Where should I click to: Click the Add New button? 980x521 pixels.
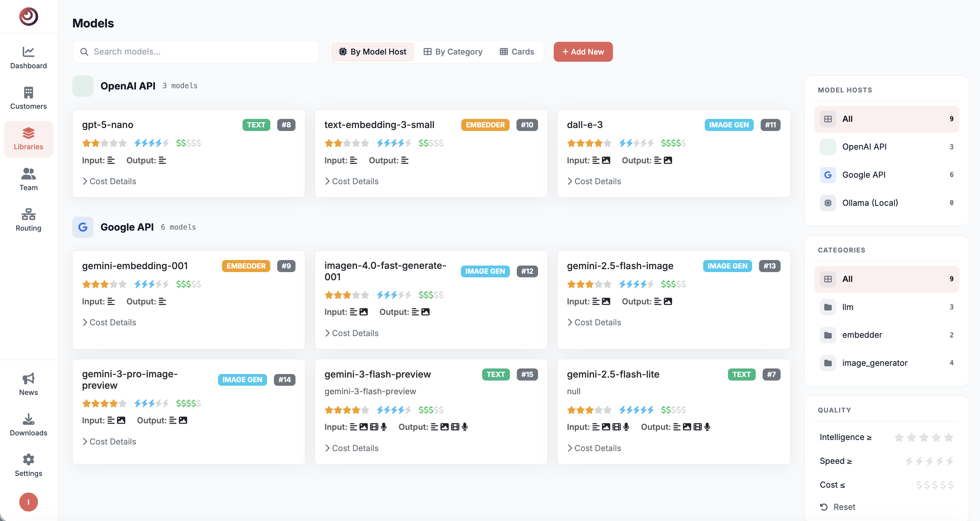(583, 52)
